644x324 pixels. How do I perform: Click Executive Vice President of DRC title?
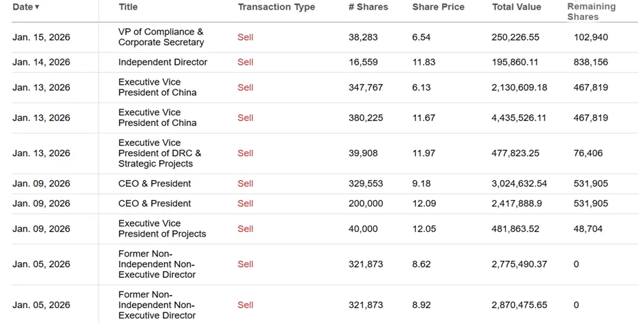click(x=160, y=153)
